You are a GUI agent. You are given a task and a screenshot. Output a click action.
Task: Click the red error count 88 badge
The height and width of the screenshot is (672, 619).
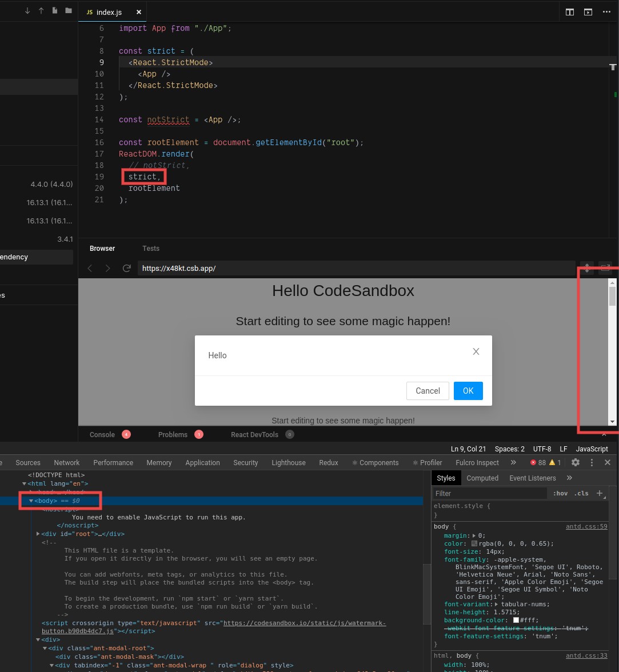point(538,463)
